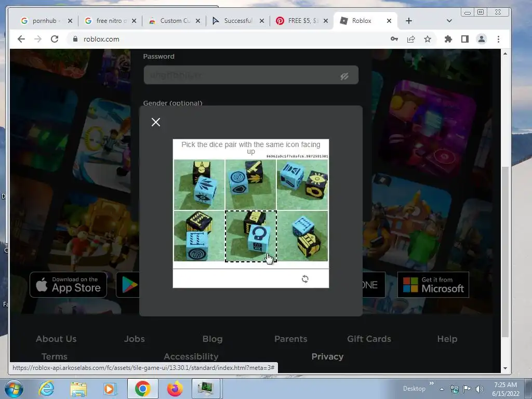Select the bottom-middle highlighted dice image
Screen dimensions: 532x399
pos(251,236)
